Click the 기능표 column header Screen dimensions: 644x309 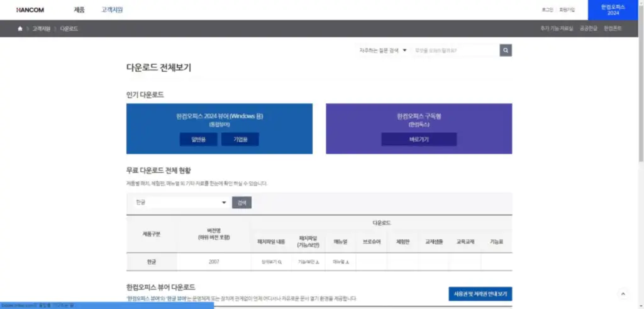pyautogui.click(x=496, y=242)
